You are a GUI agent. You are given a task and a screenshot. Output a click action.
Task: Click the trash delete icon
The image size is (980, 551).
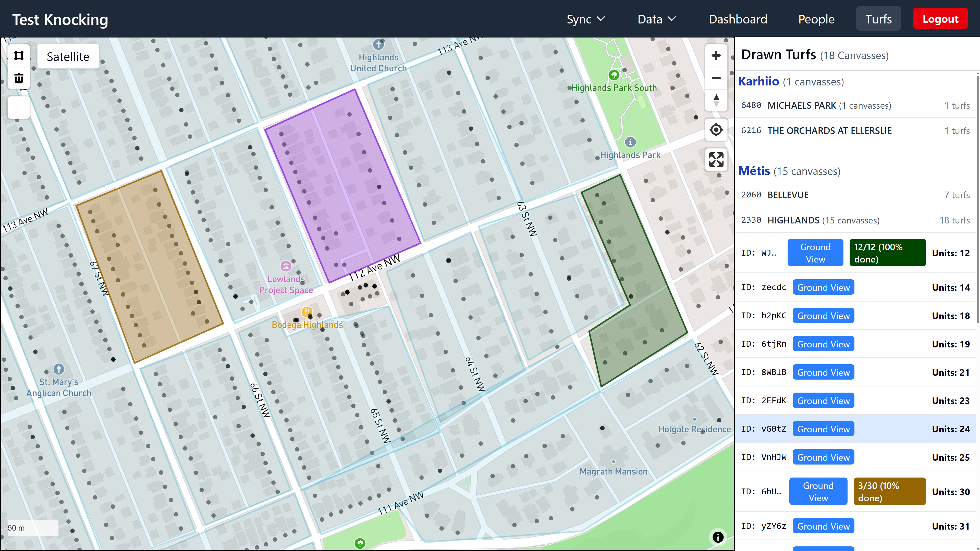click(19, 78)
